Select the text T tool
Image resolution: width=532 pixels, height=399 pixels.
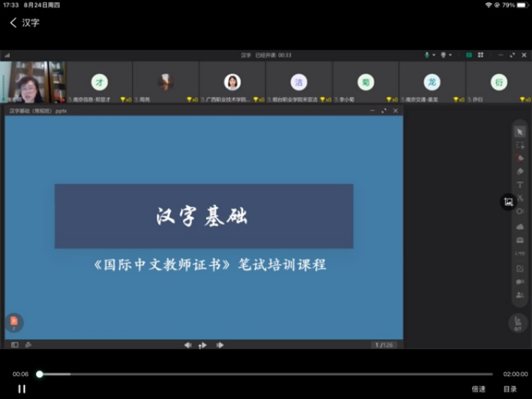click(x=520, y=185)
